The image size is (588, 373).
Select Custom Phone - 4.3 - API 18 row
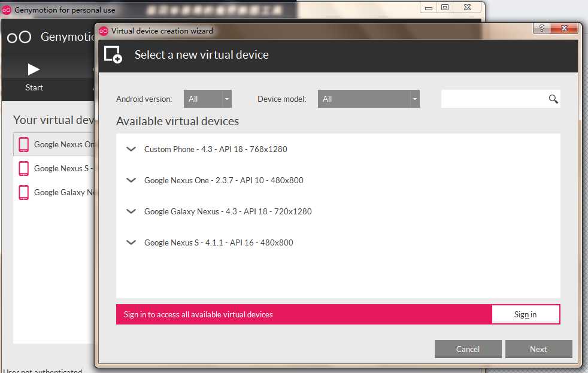[x=338, y=149]
